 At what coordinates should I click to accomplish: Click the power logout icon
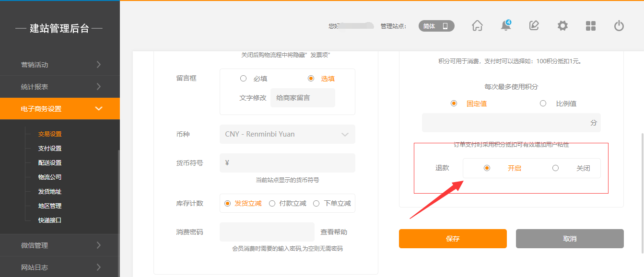(x=619, y=26)
